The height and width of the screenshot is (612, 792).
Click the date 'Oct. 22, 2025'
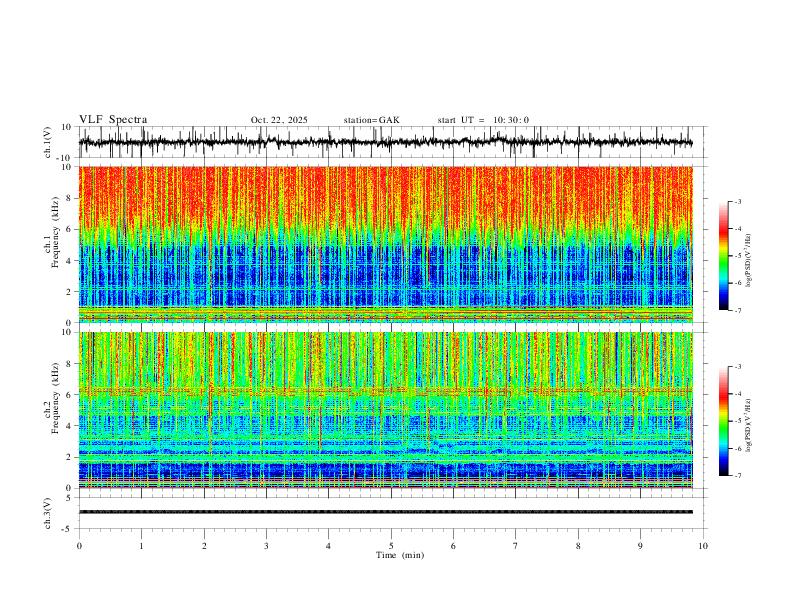click(x=279, y=120)
